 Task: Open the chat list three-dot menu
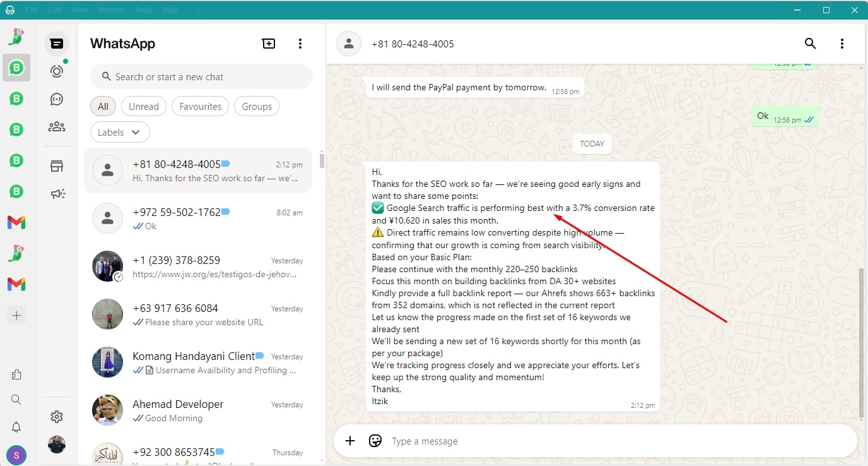click(300, 44)
